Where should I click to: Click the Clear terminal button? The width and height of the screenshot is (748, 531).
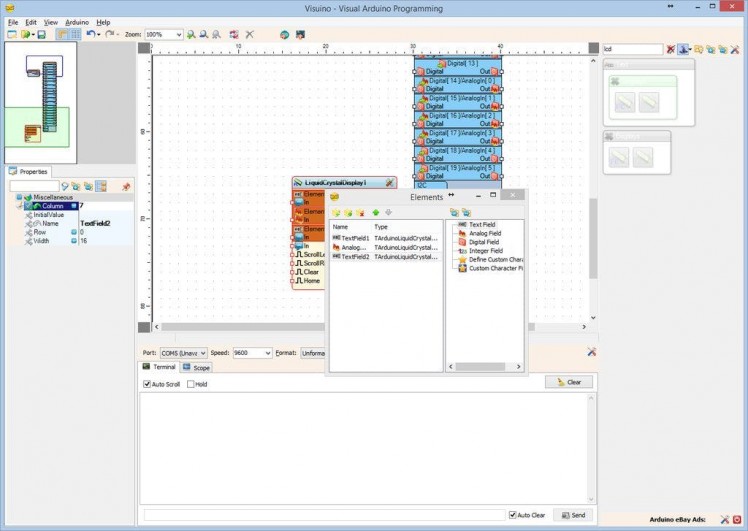569,382
